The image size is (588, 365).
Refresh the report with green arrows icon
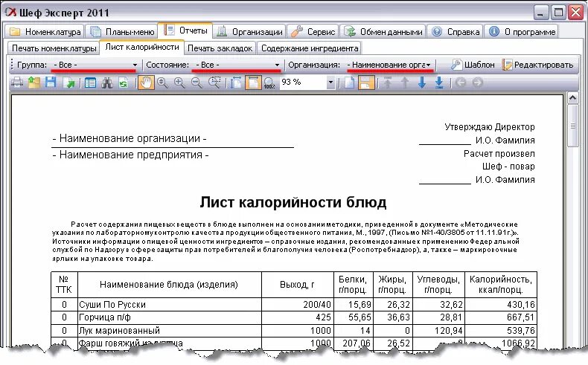coord(124,83)
